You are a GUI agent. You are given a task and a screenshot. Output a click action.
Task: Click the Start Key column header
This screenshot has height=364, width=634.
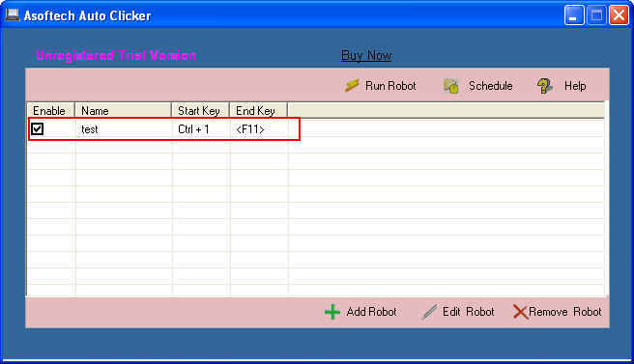201,110
